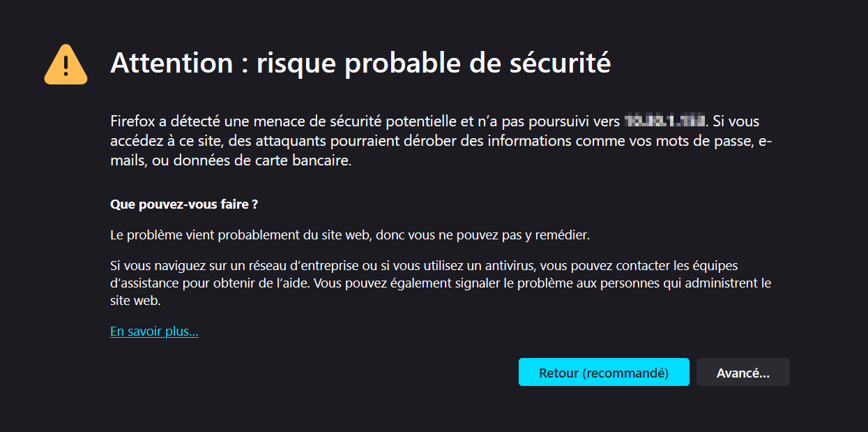Go back with the Retour (recommandé) button
The height and width of the screenshot is (432, 868).
click(x=604, y=373)
